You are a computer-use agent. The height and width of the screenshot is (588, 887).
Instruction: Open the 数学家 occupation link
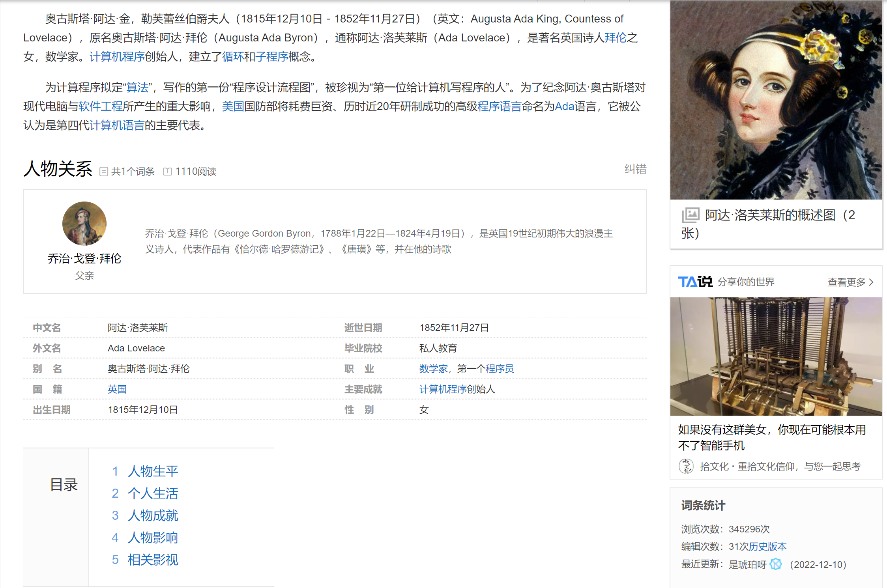click(x=433, y=369)
